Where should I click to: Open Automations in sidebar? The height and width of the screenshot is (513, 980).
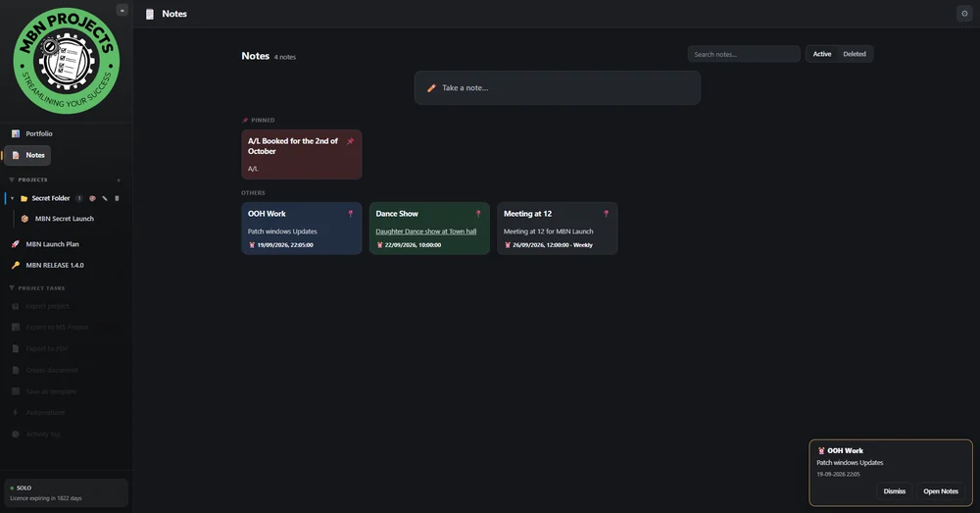(x=45, y=412)
